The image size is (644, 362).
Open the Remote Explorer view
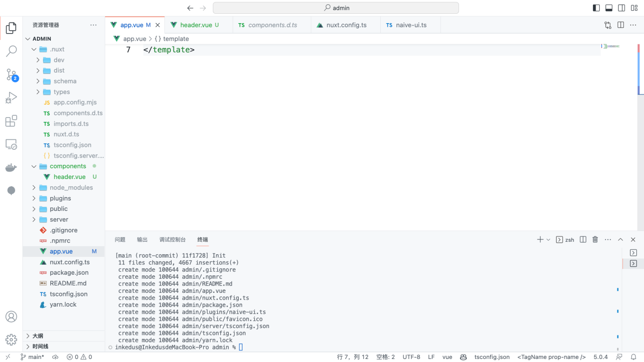click(x=11, y=144)
